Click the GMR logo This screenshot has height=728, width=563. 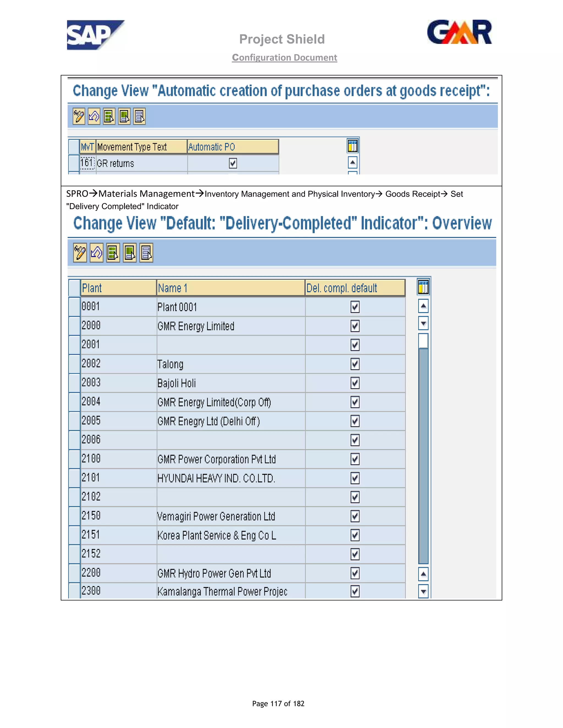coord(459,32)
